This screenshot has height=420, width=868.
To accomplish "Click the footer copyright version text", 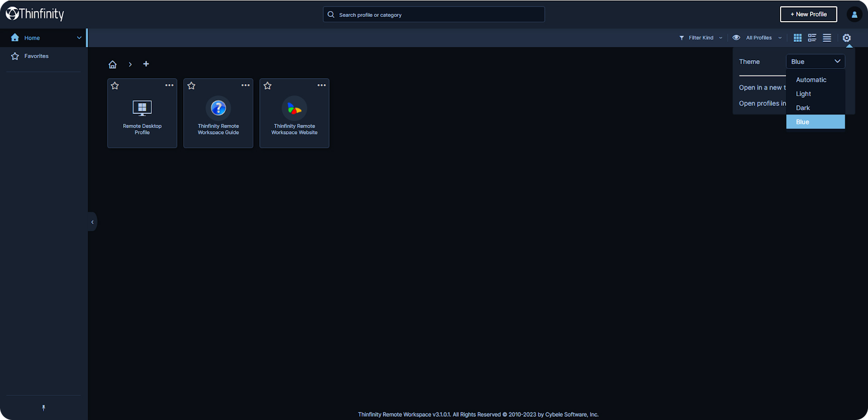I will tap(478, 415).
